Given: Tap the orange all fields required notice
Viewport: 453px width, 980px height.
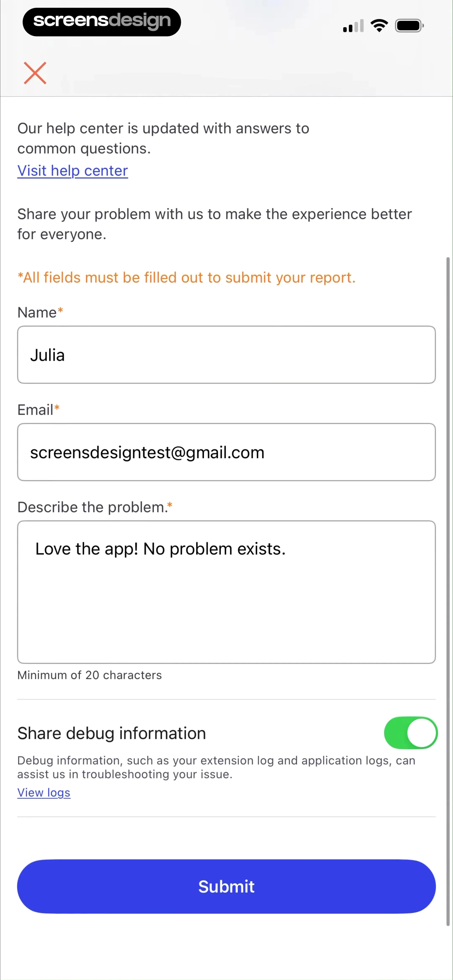Looking at the screenshot, I should (186, 278).
